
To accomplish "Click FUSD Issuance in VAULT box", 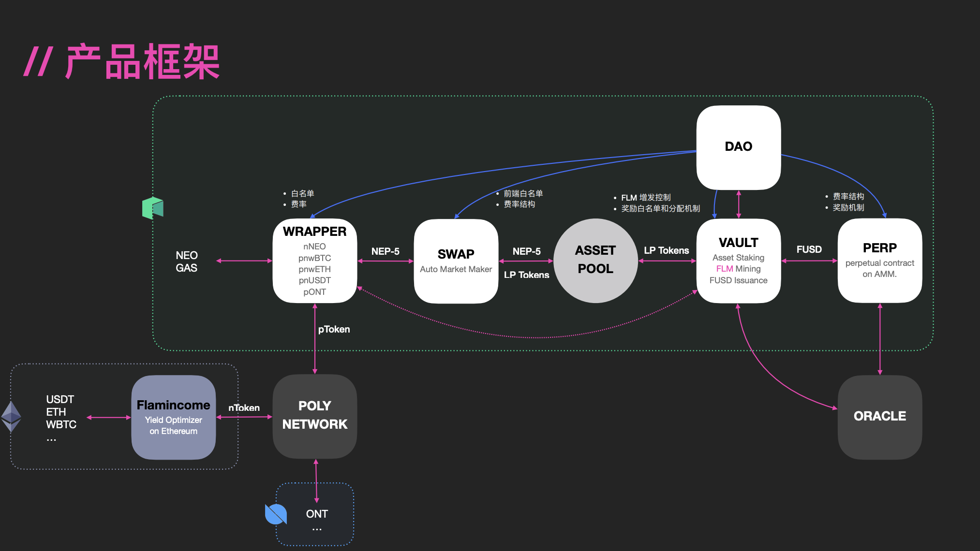I will [738, 280].
